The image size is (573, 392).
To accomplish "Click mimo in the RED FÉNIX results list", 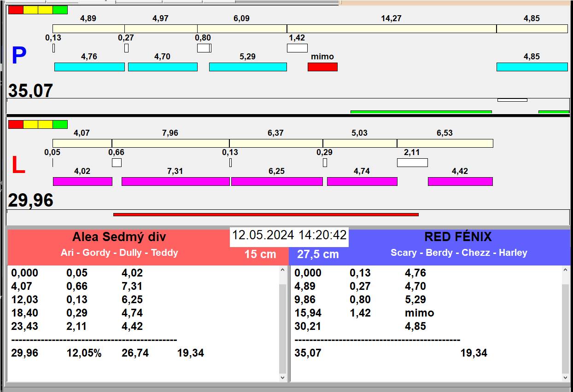I will click(419, 313).
